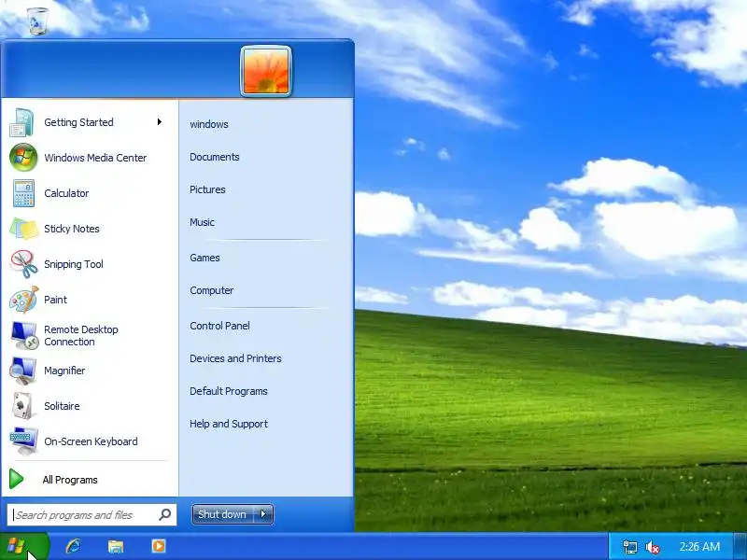Viewport: 747px width, 560px height.
Task: Select the Sticky Notes label
Action: pos(72,229)
